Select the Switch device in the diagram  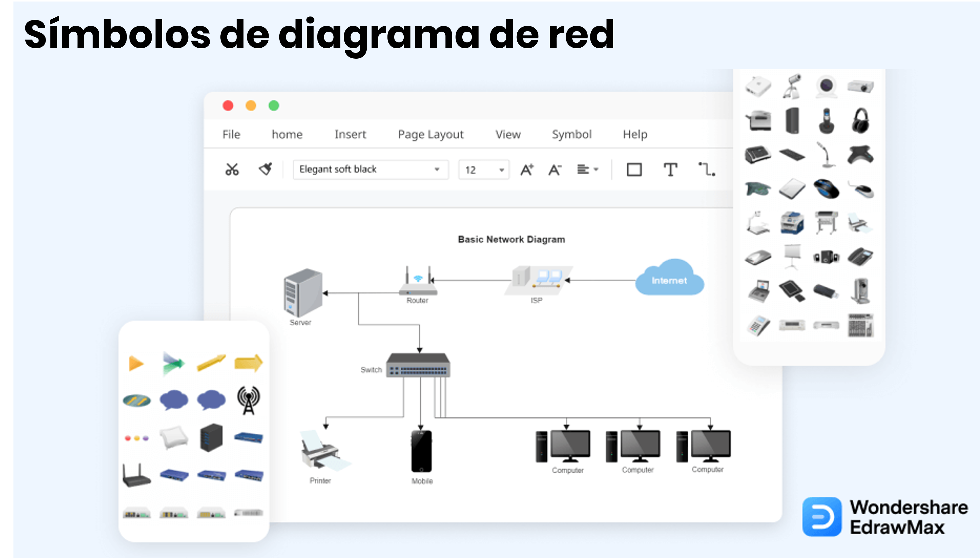[418, 365]
